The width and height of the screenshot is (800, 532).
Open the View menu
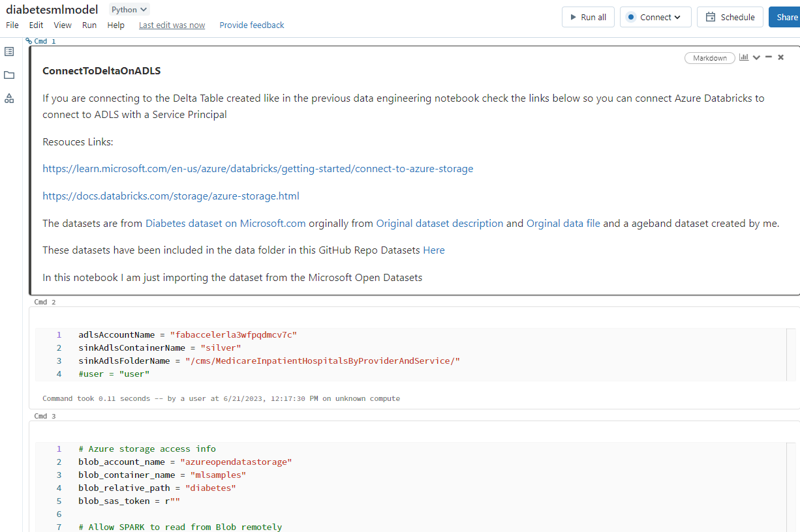[63, 25]
